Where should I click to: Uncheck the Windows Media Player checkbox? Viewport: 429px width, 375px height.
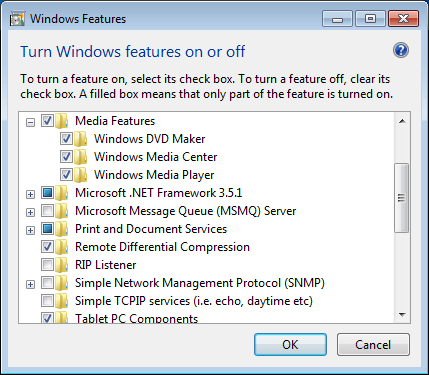(66, 174)
